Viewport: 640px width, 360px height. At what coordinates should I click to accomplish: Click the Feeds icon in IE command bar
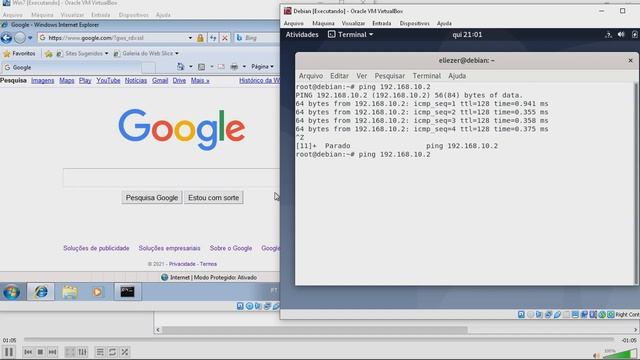pos(202,67)
